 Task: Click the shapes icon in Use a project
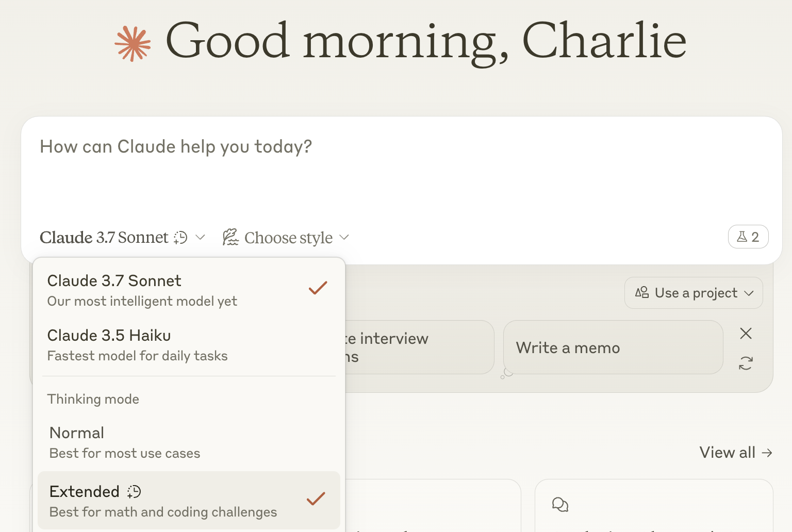pyautogui.click(x=642, y=292)
